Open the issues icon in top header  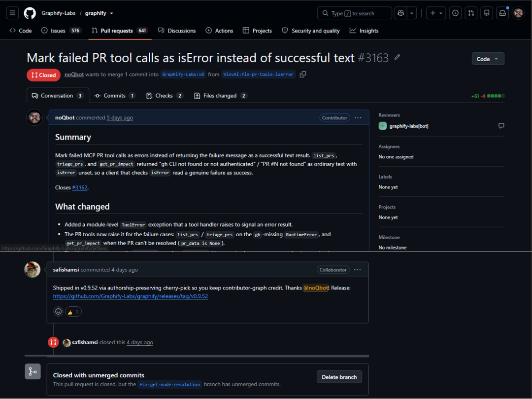pyautogui.click(x=455, y=13)
